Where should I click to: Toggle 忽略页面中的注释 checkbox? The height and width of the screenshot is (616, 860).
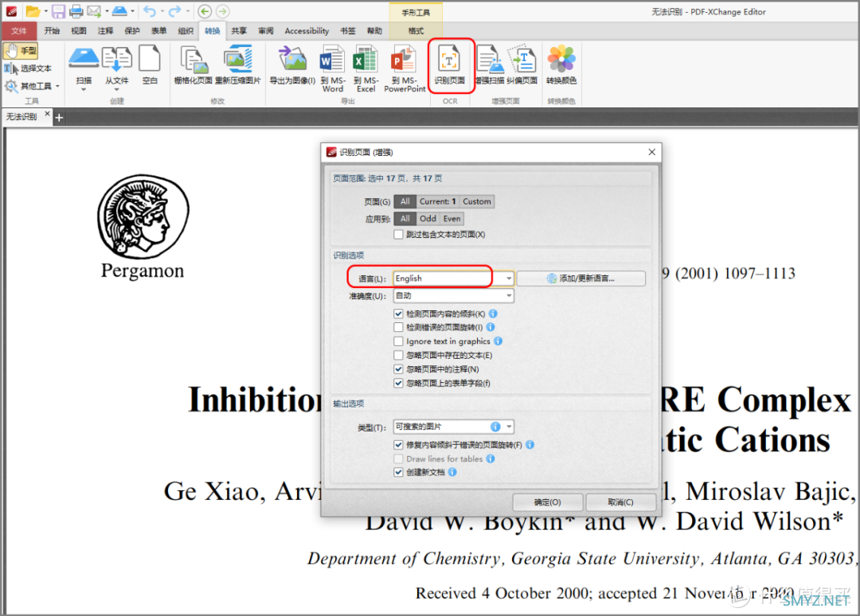point(399,369)
